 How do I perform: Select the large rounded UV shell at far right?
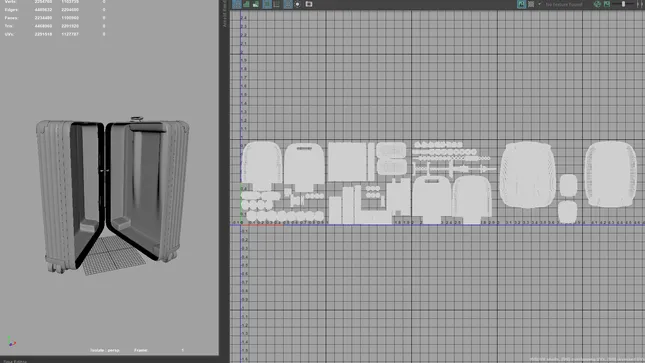610,174
